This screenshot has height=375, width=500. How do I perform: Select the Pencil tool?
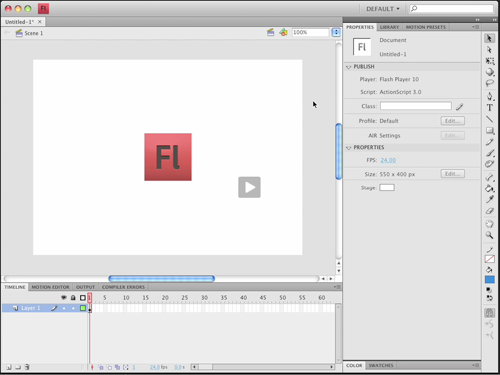pos(489,142)
